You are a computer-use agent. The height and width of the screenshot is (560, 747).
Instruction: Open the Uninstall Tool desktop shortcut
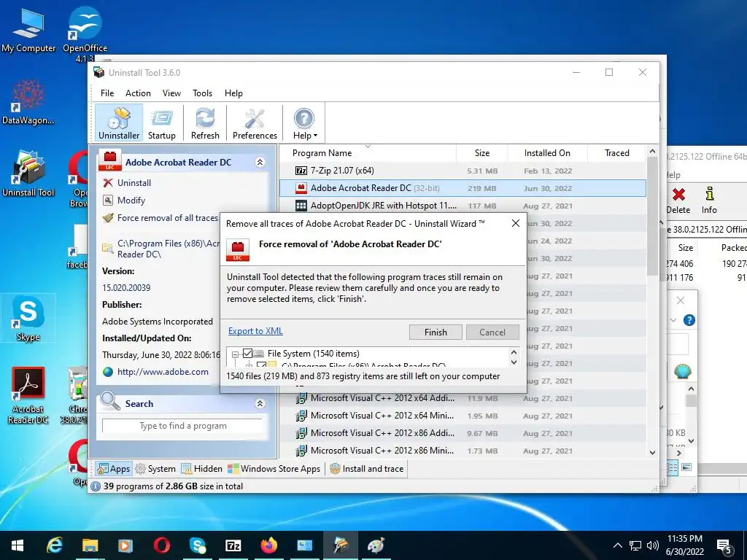(x=28, y=174)
